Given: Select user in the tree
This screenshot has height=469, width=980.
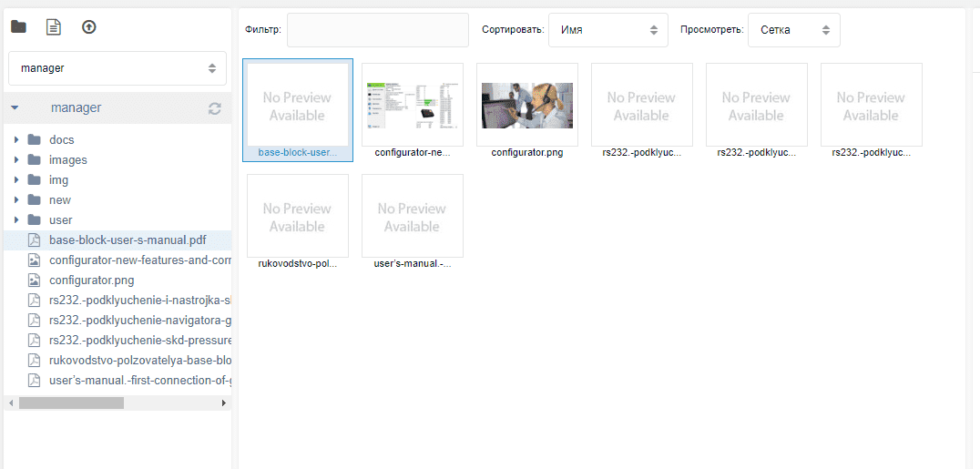Looking at the screenshot, I should tap(61, 220).
